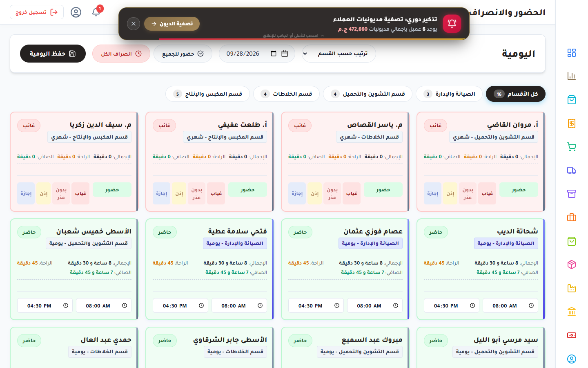This screenshot has height=368, width=588.
Task: Open the factory sidebar icon
Action: point(572,288)
